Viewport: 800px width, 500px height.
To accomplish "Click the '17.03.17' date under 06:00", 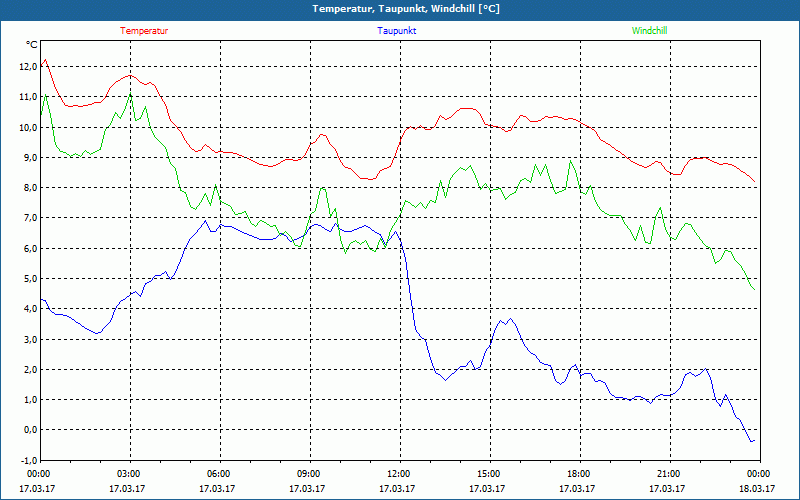I will point(217,488).
